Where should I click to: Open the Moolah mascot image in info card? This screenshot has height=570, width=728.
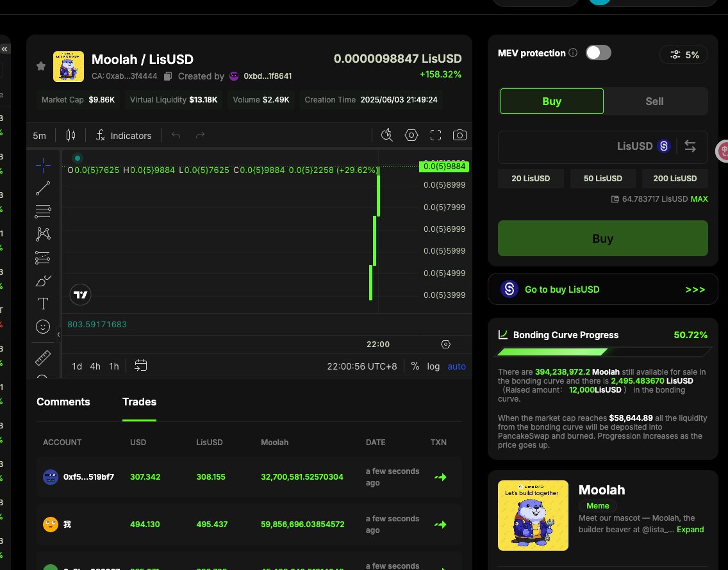(533, 516)
